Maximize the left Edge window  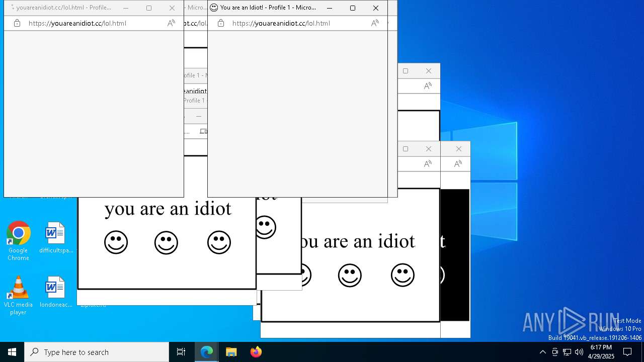pos(149,8)
